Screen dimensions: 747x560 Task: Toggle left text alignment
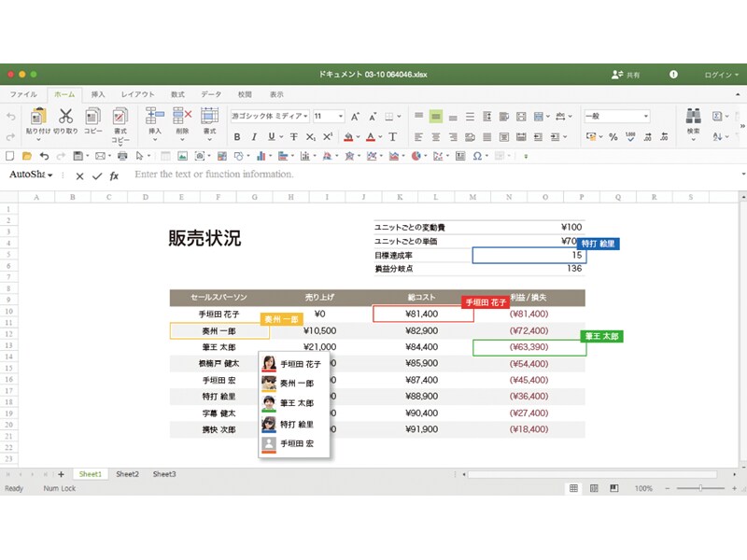[418, 137]
